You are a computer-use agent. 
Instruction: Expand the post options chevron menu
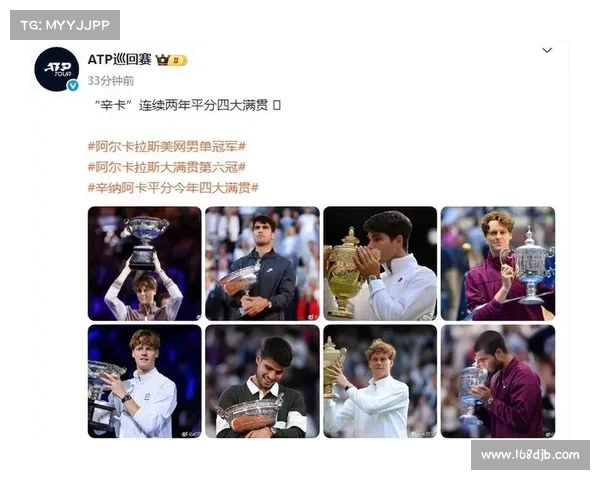point(547,50)
